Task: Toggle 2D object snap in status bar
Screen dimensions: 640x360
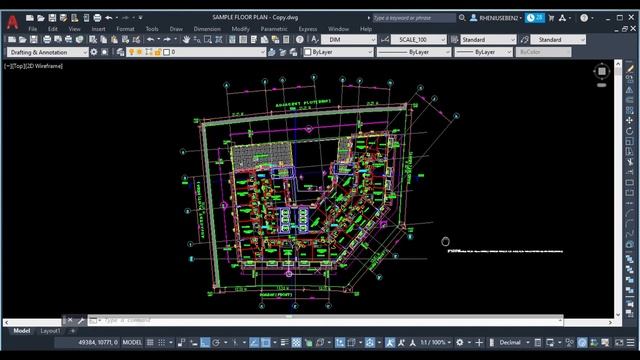Action: 265,342
